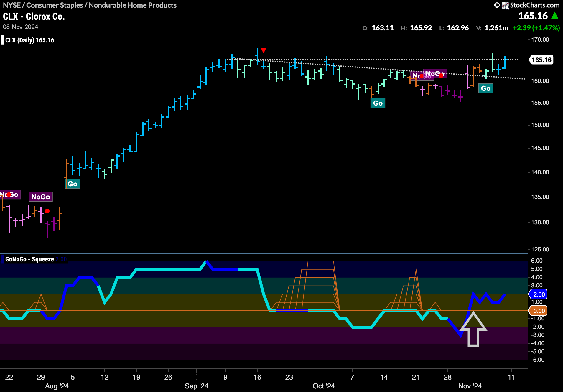Screen dimensions: 563x392
Task: Click the 150.00 price axis label
Action: click(540, 125)
